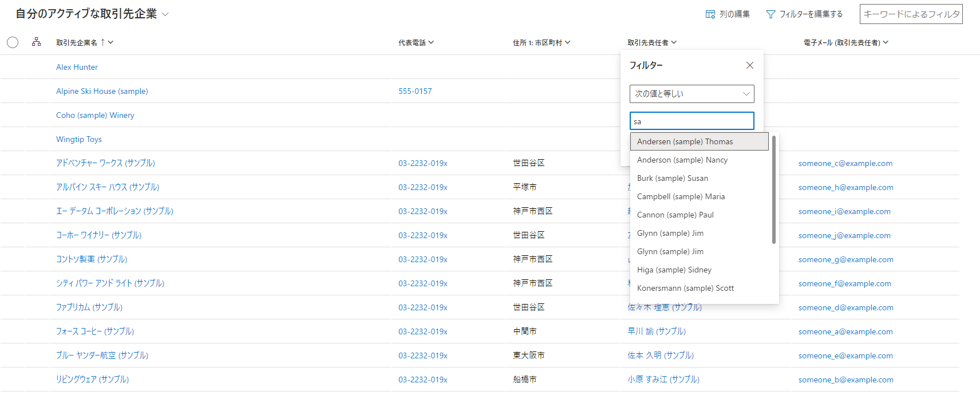Open ブルー ヤンダー航空 (サンプル) account
The image size is (980, 403).
pyautogui.click(x=102, y=355)
